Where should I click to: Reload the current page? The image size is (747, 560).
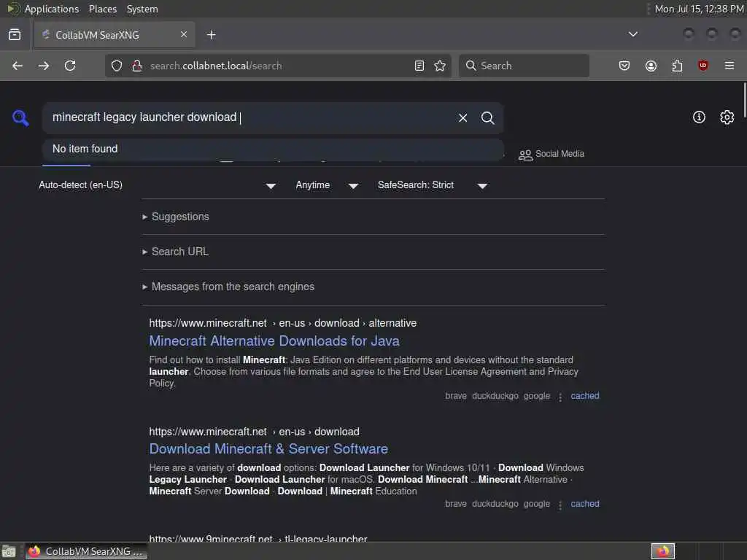tap(70, 66)
